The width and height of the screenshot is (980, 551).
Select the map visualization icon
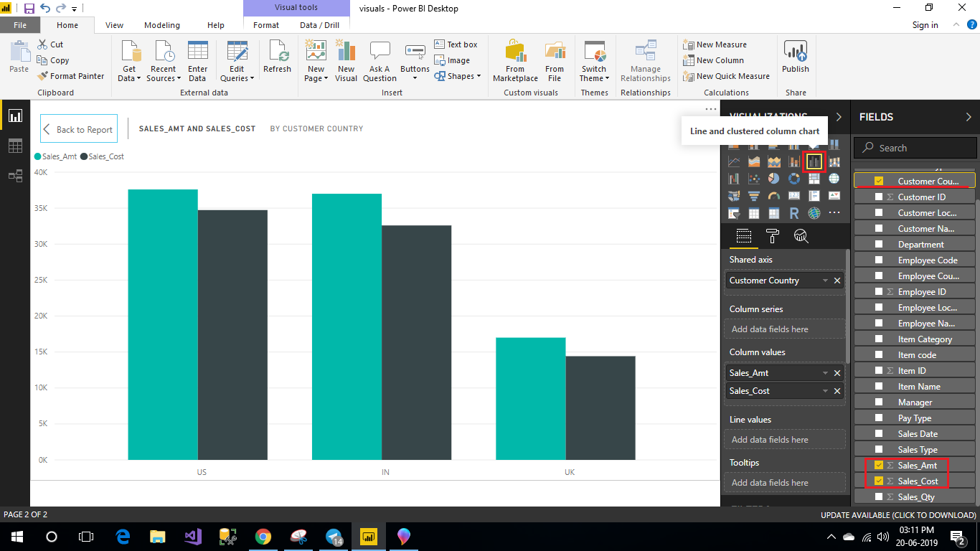[x=834, y=179]
